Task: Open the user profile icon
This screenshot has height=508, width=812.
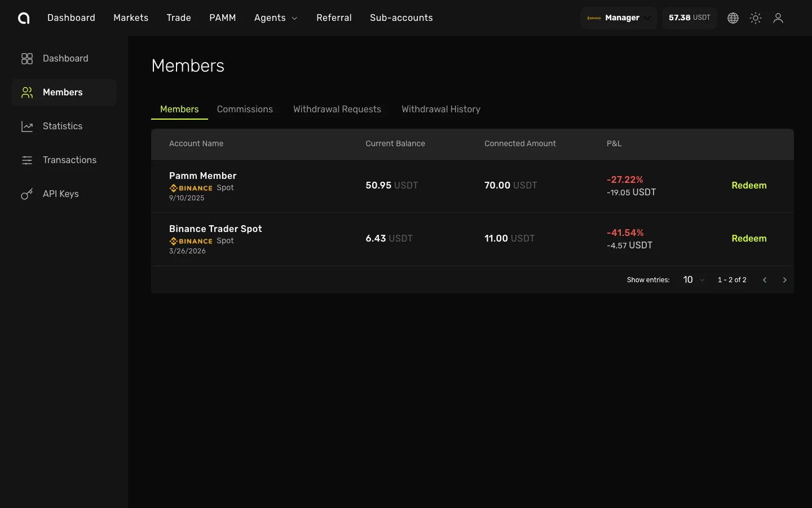Action: 778,18
